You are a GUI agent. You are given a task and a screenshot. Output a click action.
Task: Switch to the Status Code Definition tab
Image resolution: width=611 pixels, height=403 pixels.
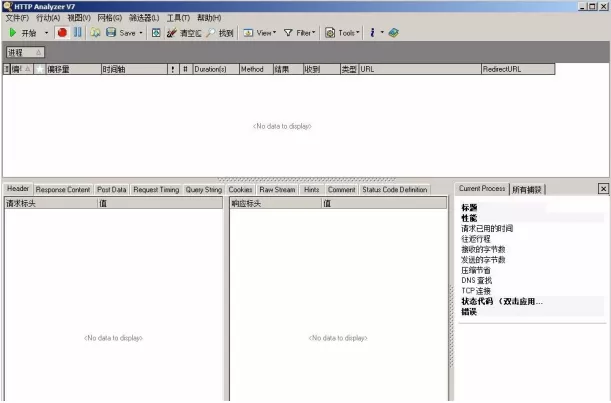point(394,190)
